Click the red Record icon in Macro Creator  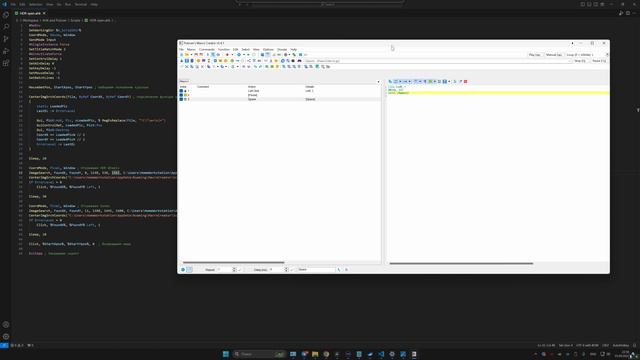227,55
